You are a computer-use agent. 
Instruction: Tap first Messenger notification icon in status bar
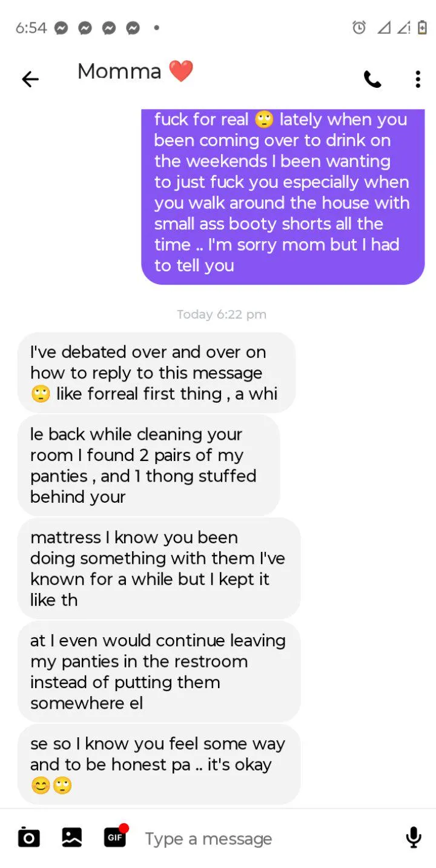point(61,28)
